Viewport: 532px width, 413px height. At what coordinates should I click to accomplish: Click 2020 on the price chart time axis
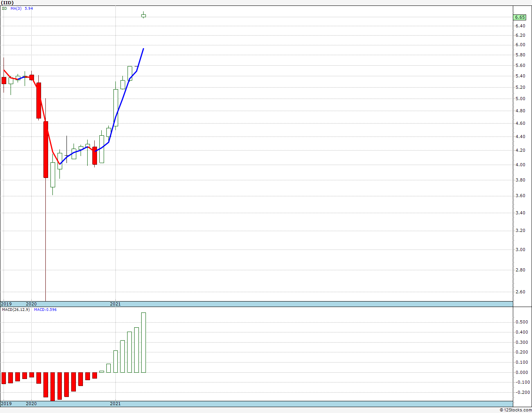pyautogui.click(x=31, y=304)
